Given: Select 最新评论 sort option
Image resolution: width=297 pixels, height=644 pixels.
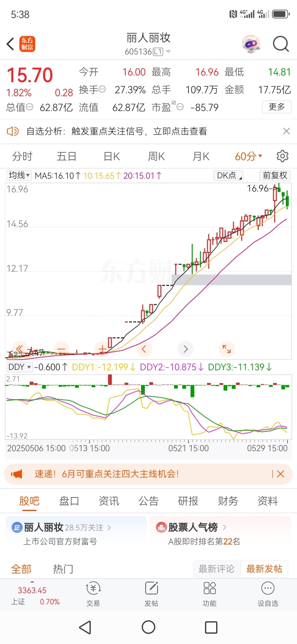Looking at the screenshot, I should (x=217, y=569).
